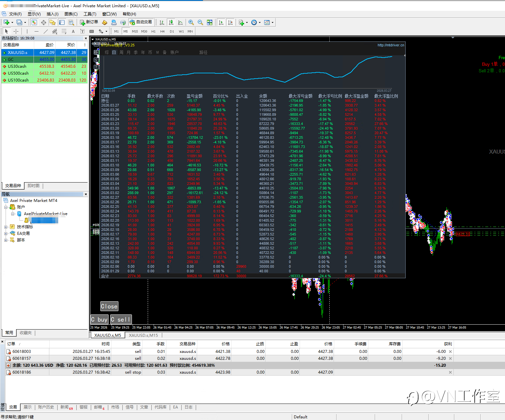Toggle the Data Window crosshair icon
The width and height of the screenshot is (505, 420).
(x=43, y=22)
